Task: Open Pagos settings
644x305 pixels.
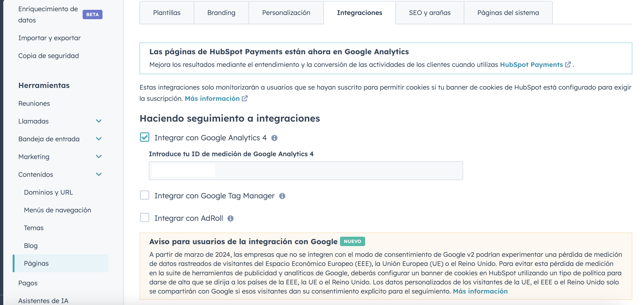Action: pos(28,283)
